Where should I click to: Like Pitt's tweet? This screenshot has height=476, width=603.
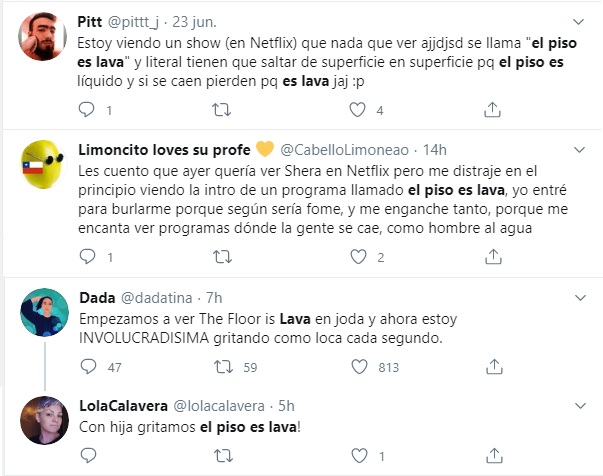click(357, 110)
